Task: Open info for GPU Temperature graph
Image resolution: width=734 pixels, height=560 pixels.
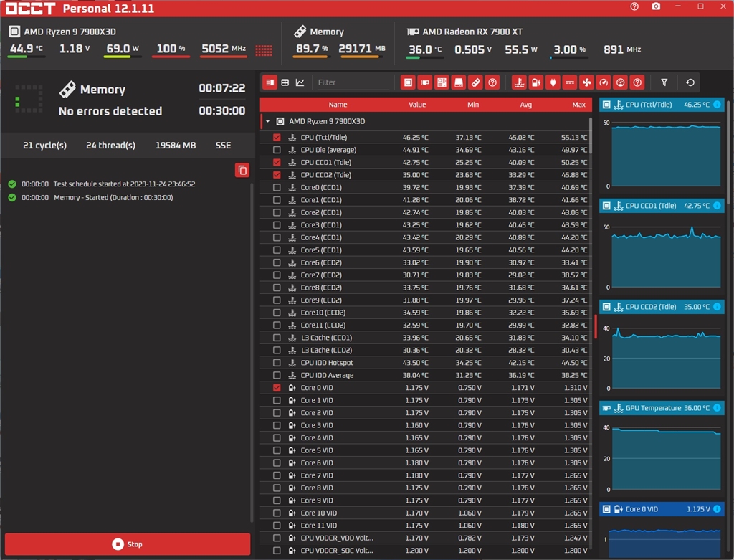Action: [717, 408]
